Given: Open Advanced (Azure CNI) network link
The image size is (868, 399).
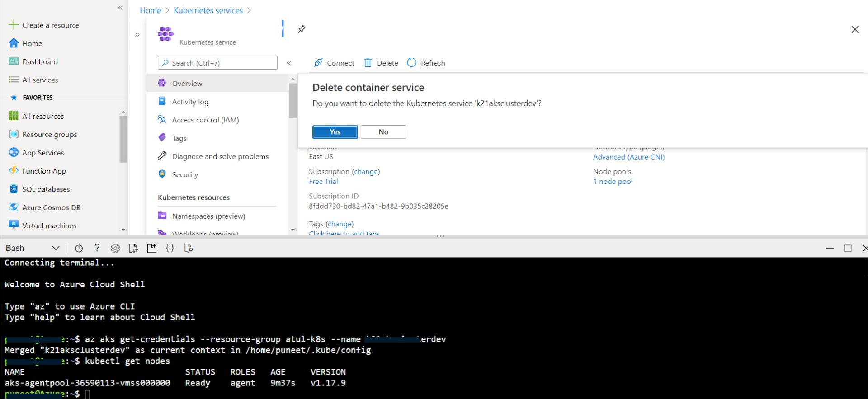Looking at the screenshot, I should pos(629,157).
